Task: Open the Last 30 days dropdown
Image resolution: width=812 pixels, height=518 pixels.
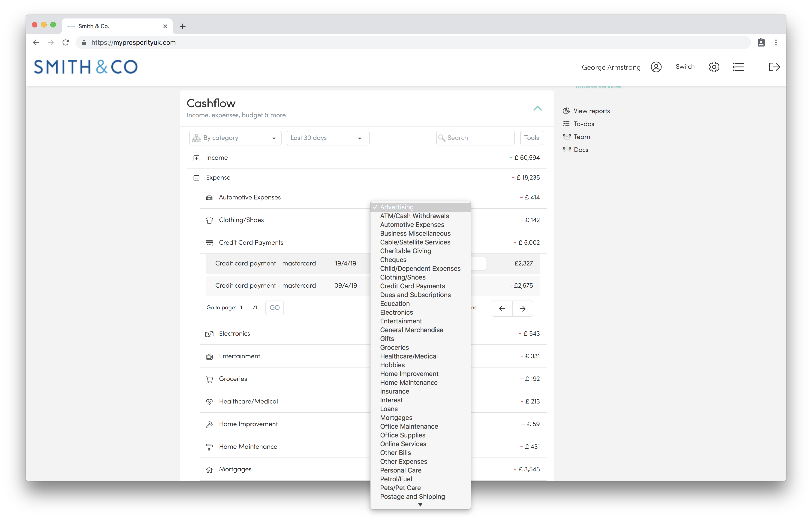Action: pyautogui.click(x=328, y=138)
